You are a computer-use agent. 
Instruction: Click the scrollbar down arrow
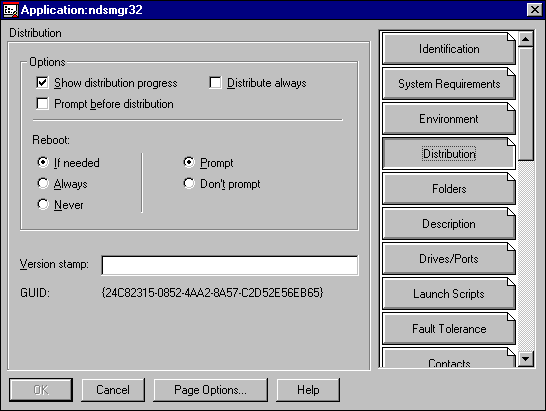point(525,359)
